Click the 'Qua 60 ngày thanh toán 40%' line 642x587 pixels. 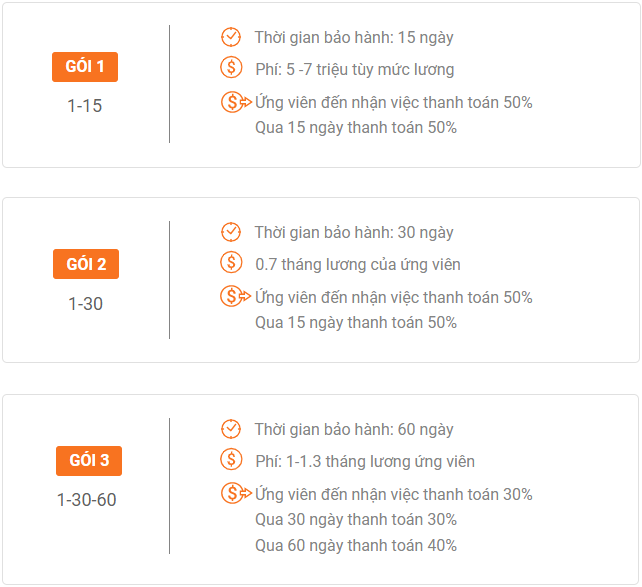coord(356,545)
